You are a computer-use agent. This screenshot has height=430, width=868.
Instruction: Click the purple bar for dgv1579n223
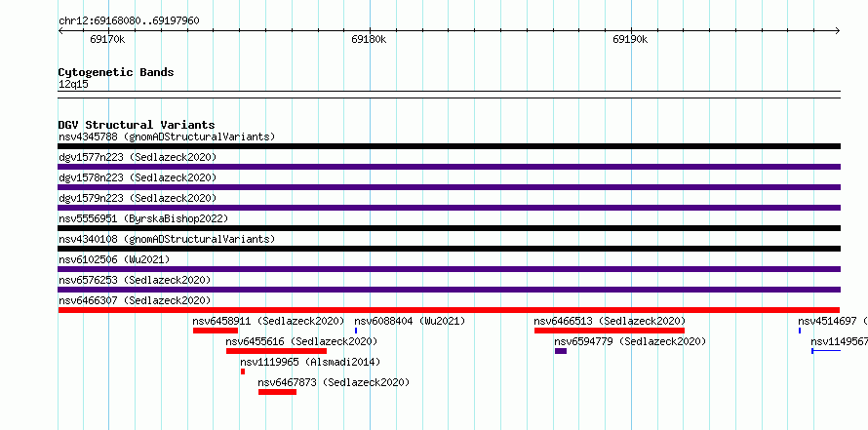[x=449, y=208]
